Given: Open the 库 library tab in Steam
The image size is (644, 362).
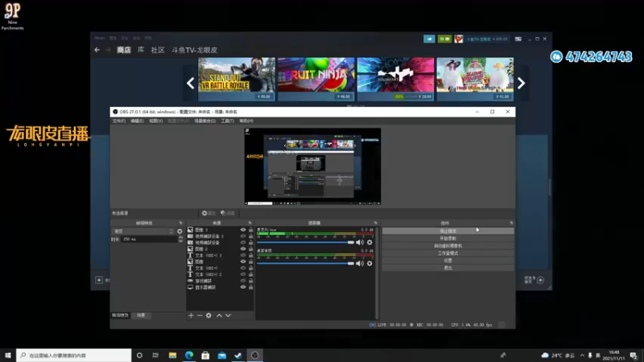Looking at the screenshot, I should [x=141, y=50].
